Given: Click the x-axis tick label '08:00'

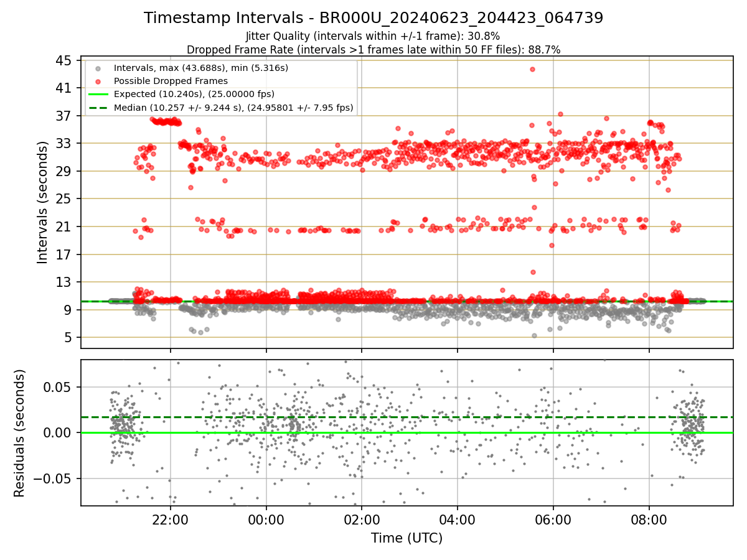Looking at the screenshot, I should [x=649, y=520].
